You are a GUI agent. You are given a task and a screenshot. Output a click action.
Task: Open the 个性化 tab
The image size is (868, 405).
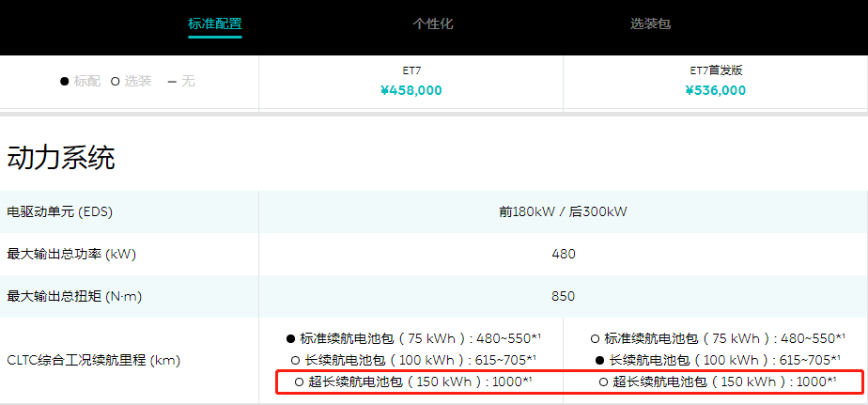(433, 23)
